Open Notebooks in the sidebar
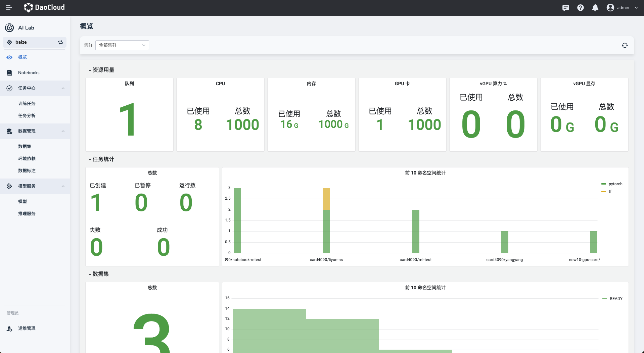Screen dimensions: 644x353 pos(29,73)
